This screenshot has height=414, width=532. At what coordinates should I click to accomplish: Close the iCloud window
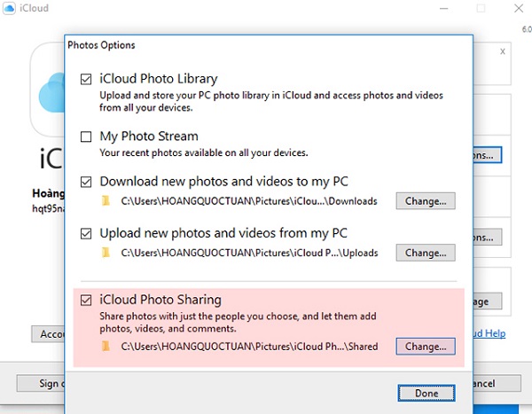coord(516,9)
